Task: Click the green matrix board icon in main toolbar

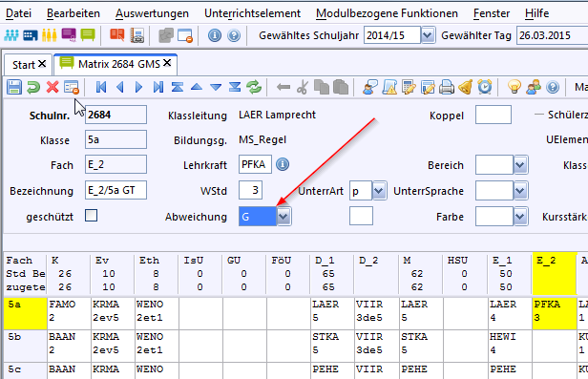Action: pyautogui.click(x=88, y=35)
